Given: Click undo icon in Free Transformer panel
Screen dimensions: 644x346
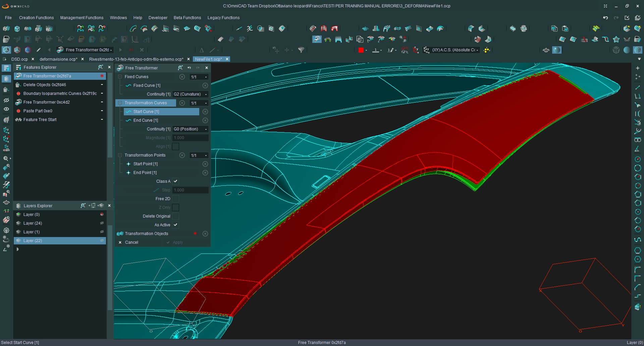Looking at the screenshot, I should click(x=189, y=68).
